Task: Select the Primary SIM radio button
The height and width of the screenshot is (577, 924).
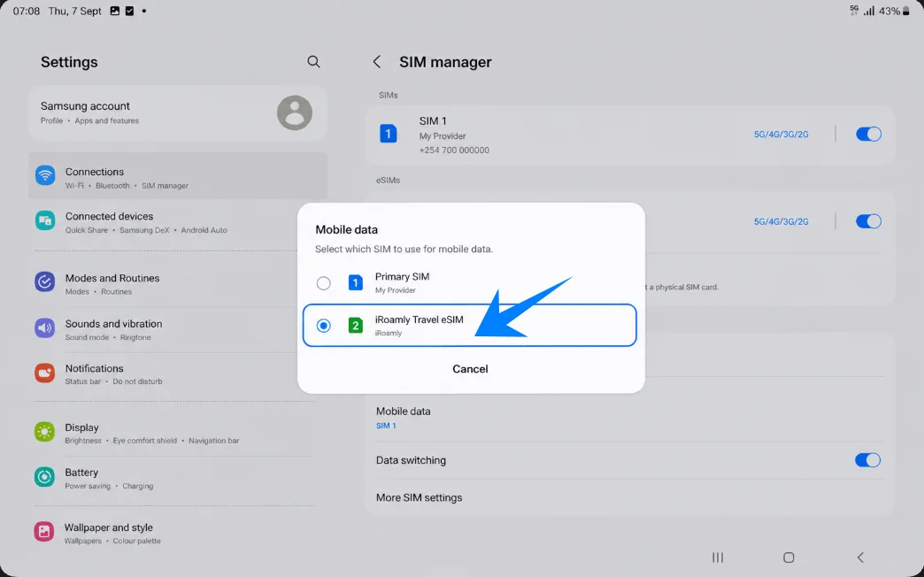Action: click(324, 283)
